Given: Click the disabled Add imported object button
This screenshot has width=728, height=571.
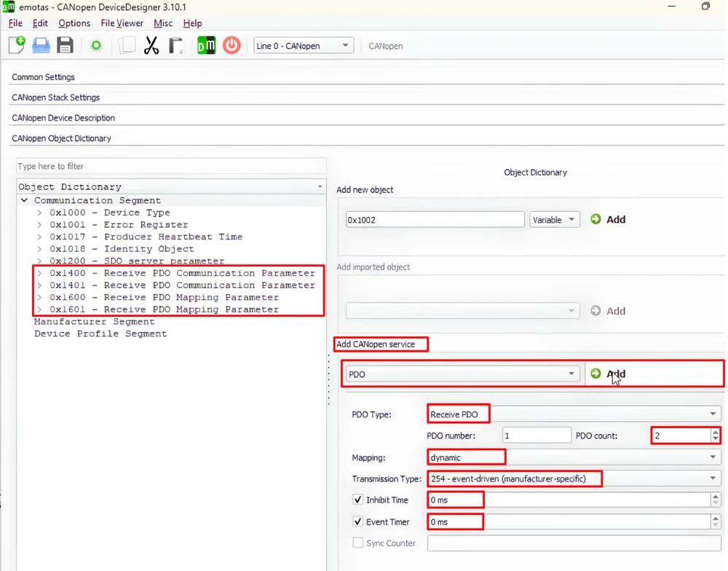Looking at the screenshot, I should tap(608, 311).
